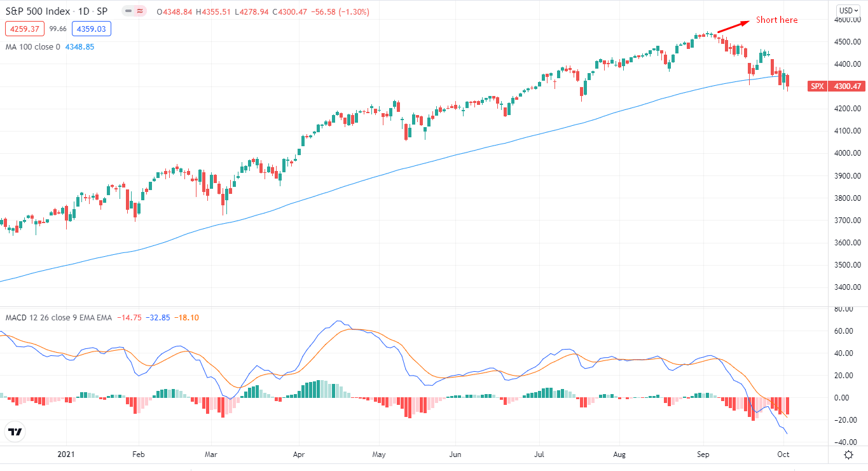Open chart settings gear icon
This screenshot has height=471, width=868.
pos(848,454)
